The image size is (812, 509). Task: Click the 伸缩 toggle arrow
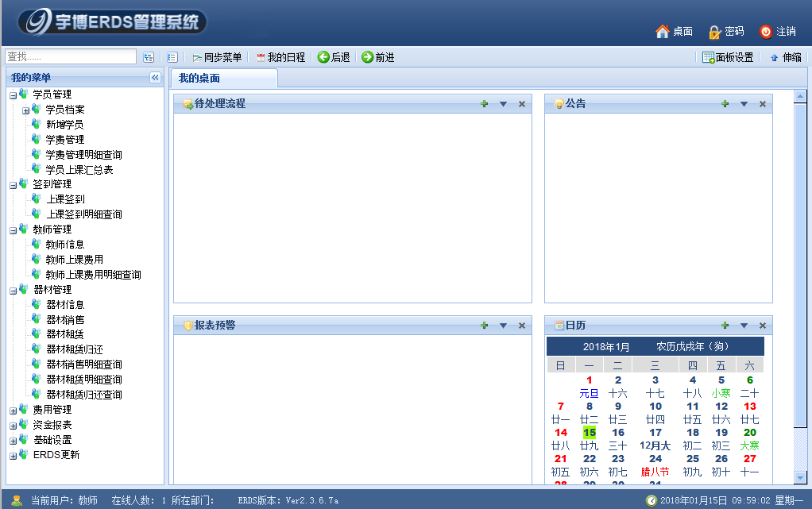(x=774, y=57)
